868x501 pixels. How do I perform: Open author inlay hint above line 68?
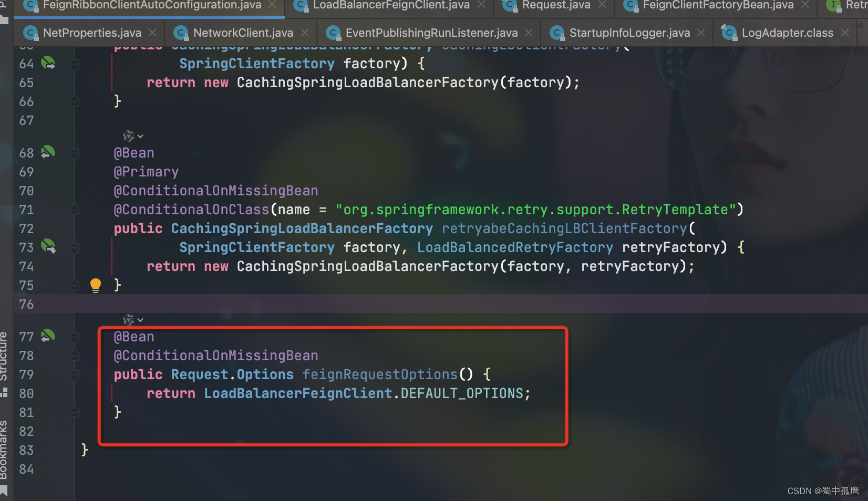tap(133, 137)
